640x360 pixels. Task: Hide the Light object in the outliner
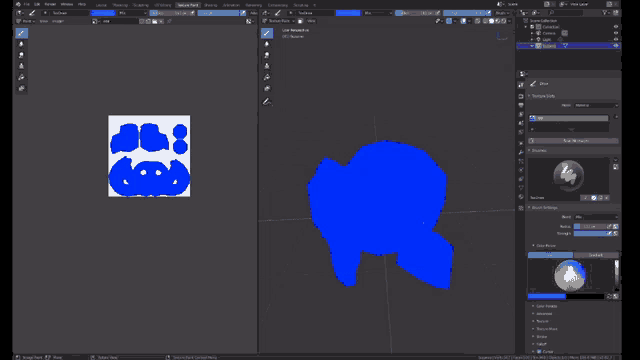tap(616, 39)
